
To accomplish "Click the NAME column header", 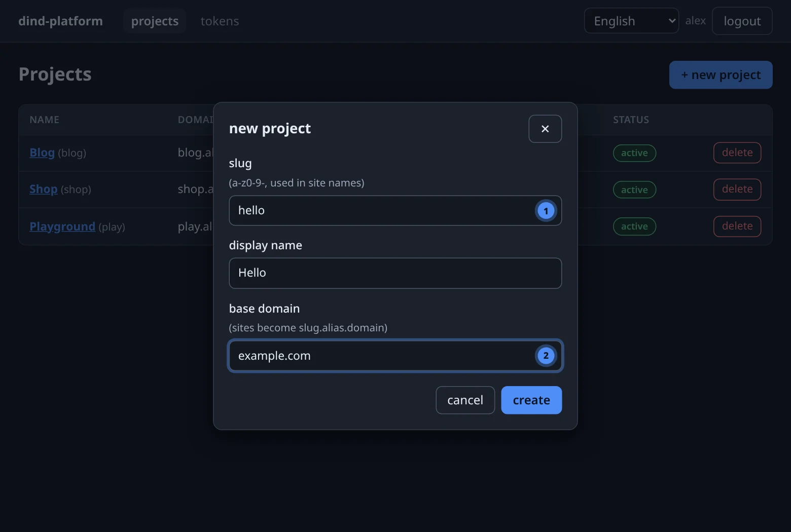I will click(x=45, y=120).
